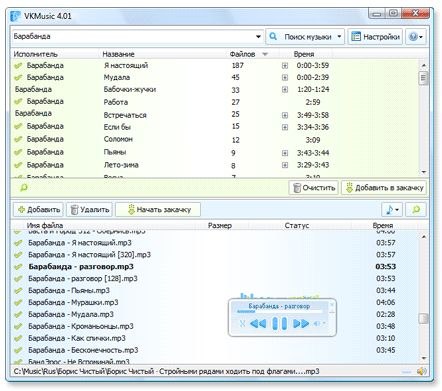Sort downloads by Размер column
Image resolution: width=442 pixels, height=391 pixels.
pyautogui.click(x=220, y=225)
